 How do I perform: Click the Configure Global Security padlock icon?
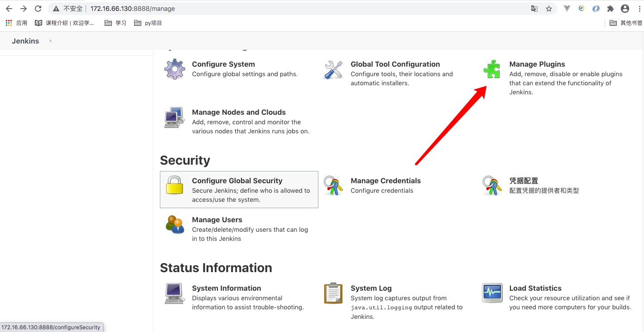coord(174,186)
